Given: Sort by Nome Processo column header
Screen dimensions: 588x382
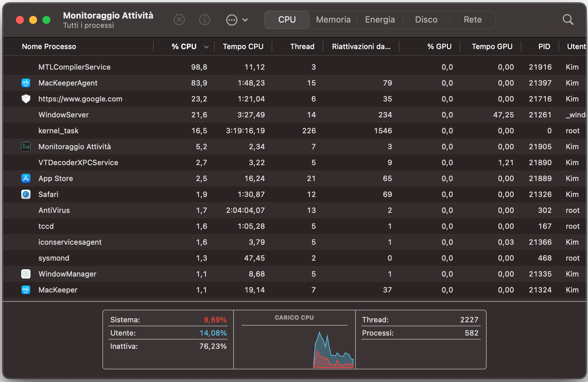Looking at the screenshot, I should coord(49,47).
